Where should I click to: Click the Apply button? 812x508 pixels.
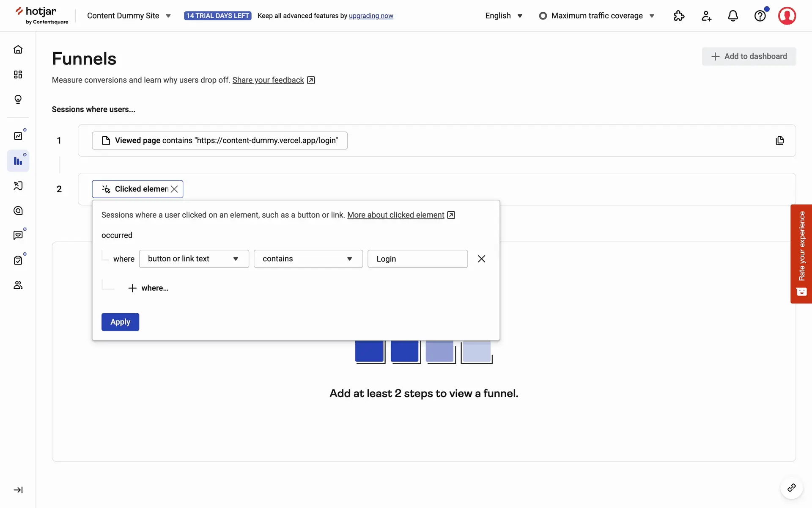120,322
